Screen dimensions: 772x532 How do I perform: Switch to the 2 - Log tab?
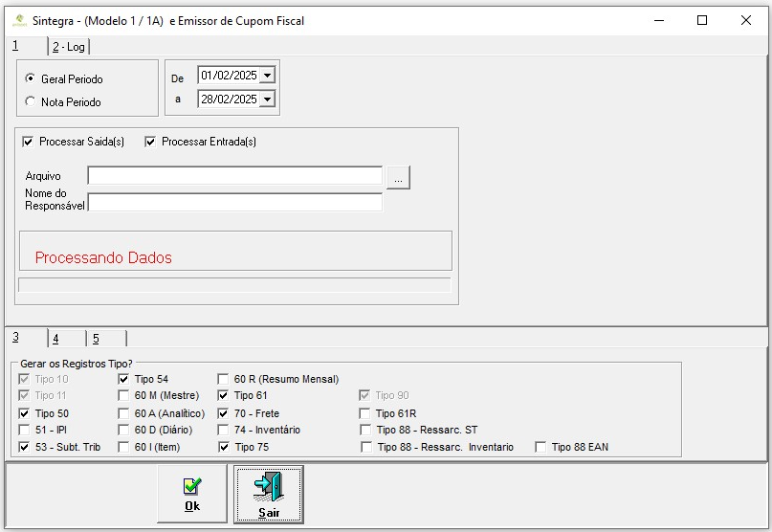[x=68, y=47]
